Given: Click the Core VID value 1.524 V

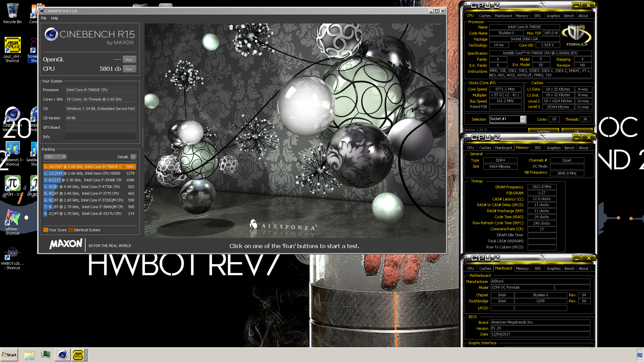Looking at the screenshot, I should coord(547,45).
